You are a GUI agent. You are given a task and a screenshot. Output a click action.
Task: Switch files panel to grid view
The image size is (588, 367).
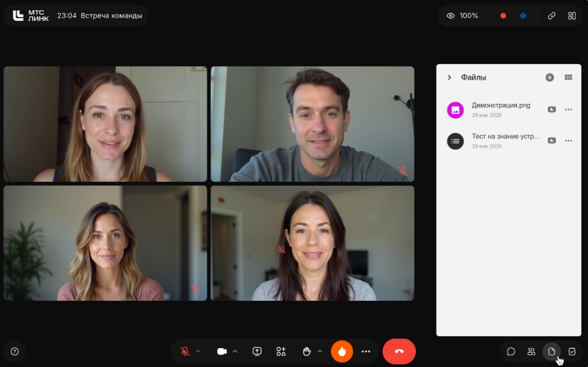(x=568, y=77)
